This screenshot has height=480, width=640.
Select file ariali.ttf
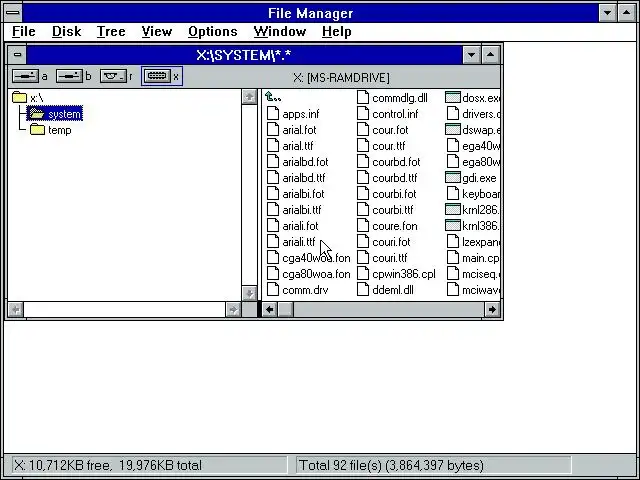pyautogui.click(x=291, y=242)
